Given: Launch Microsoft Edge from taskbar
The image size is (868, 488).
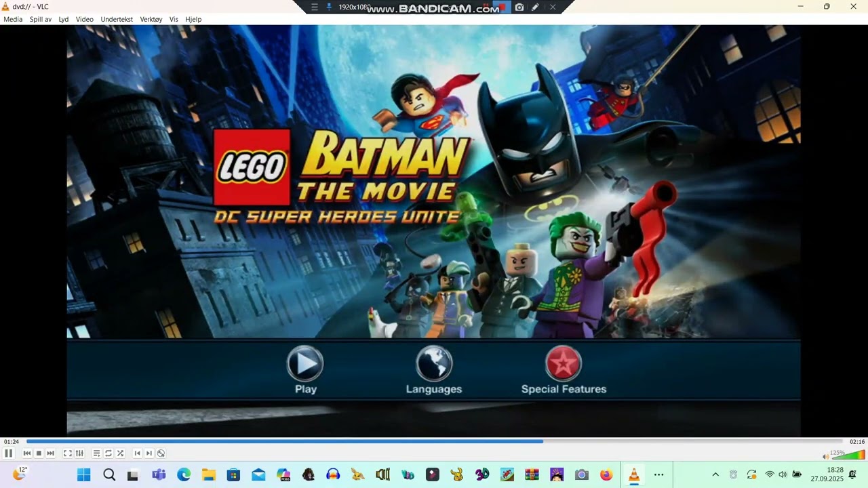Looking at the screenshot, I should 184,474.
